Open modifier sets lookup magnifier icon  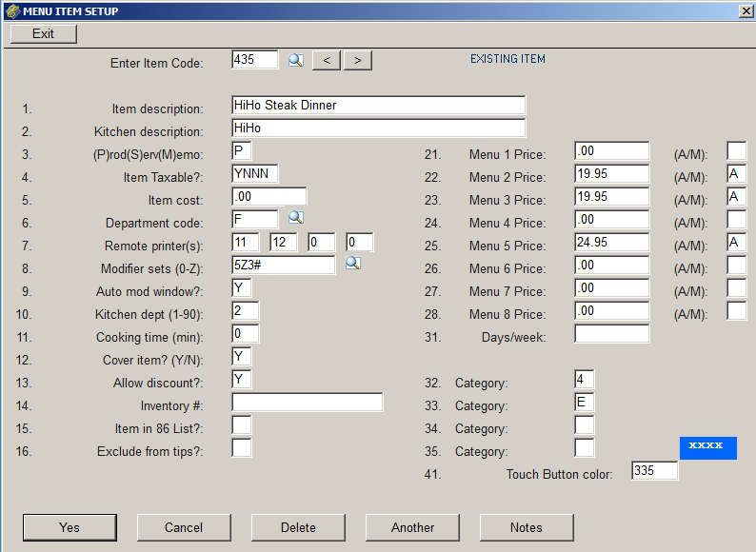pyautogui.click(x=353, y=263)
